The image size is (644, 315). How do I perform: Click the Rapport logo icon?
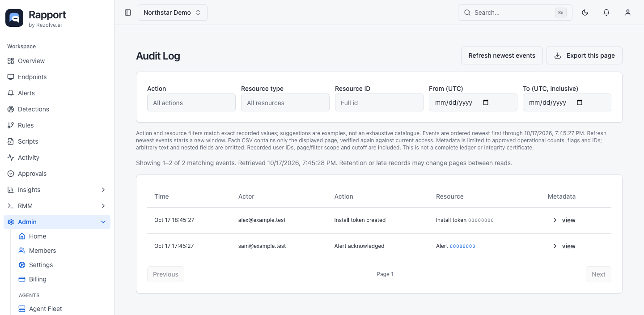point(14,18)
